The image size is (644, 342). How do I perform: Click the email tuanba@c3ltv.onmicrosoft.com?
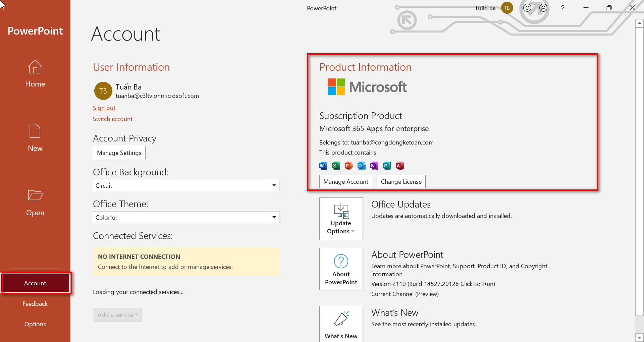click(x=157, y=96)
